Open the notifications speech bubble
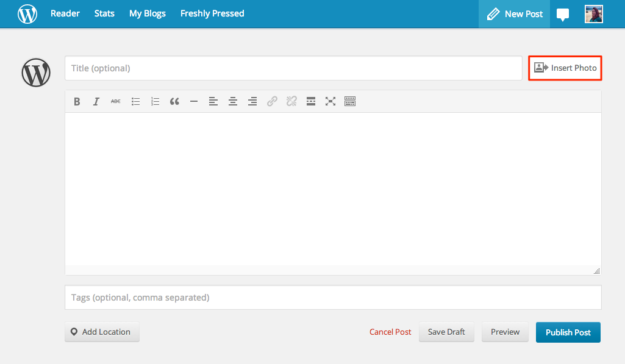This screenshot has width=625, height=364. [x=563, y=15]
